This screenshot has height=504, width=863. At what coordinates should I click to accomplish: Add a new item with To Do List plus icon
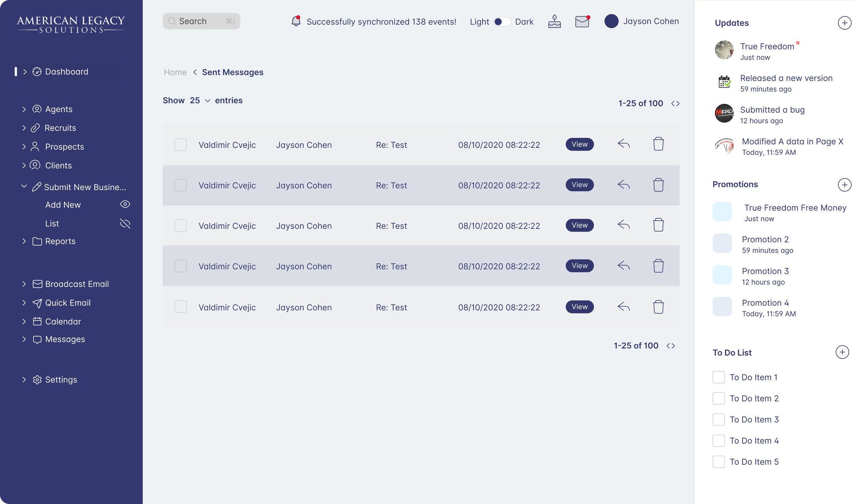(842, 352)
